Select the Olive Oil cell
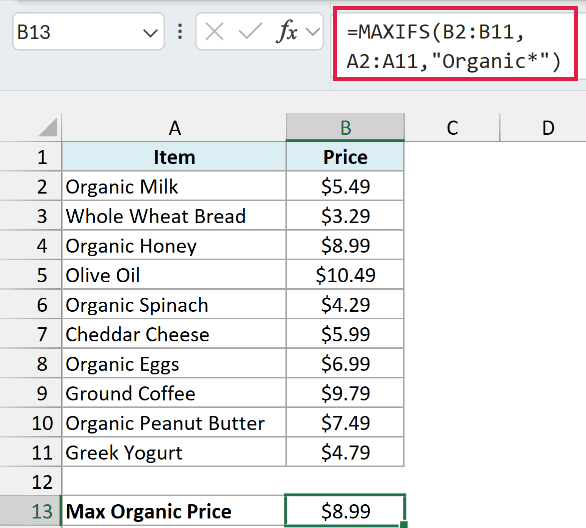 pos(174,275)
